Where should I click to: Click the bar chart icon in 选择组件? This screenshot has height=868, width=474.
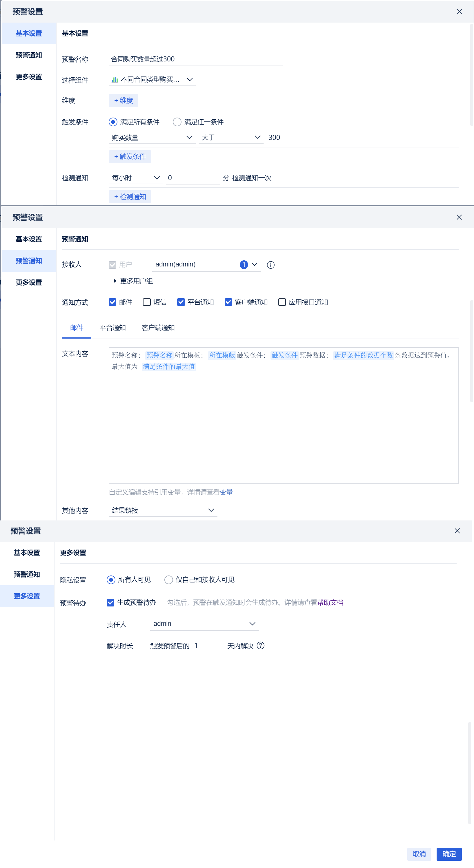pyautogui.click(x=115, y=80)
